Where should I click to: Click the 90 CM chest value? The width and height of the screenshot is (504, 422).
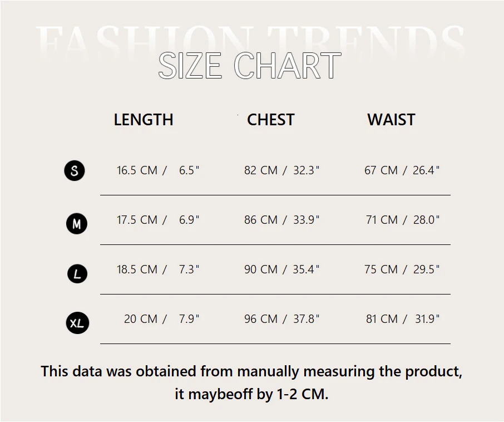tap(260, 269)
